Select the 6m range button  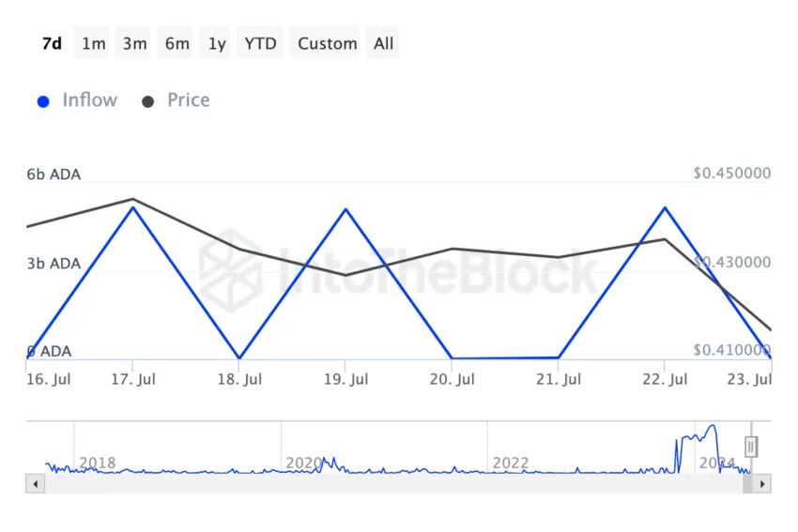[176, 44]
